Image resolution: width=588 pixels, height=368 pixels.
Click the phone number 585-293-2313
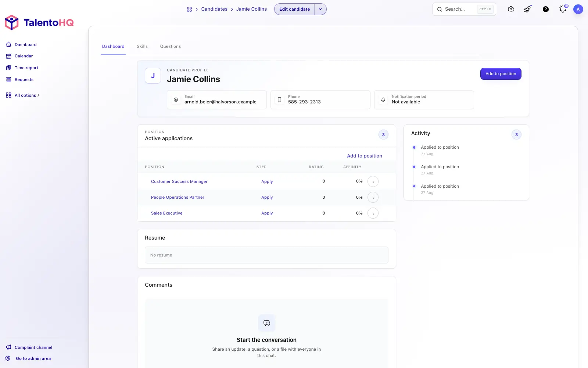click(x=304, y=102)
